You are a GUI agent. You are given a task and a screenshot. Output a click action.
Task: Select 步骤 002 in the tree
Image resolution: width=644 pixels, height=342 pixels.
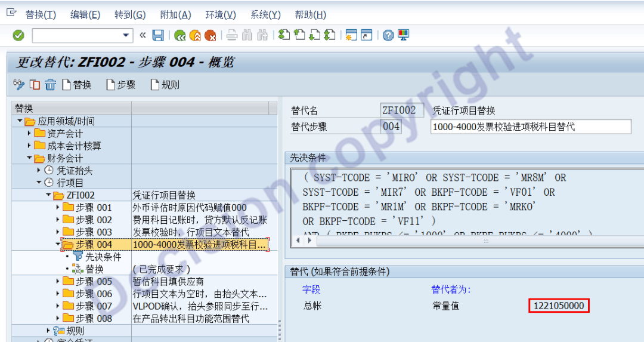[x=94, y=220]
